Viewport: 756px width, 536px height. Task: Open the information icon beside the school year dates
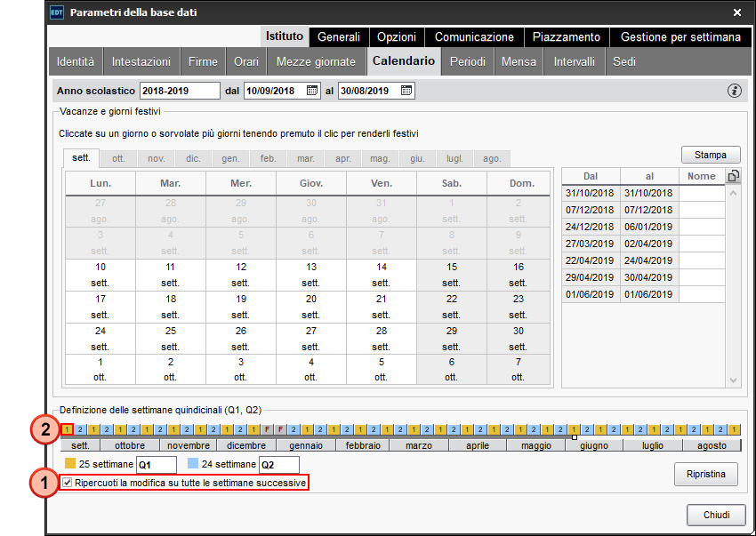[735, 91]
